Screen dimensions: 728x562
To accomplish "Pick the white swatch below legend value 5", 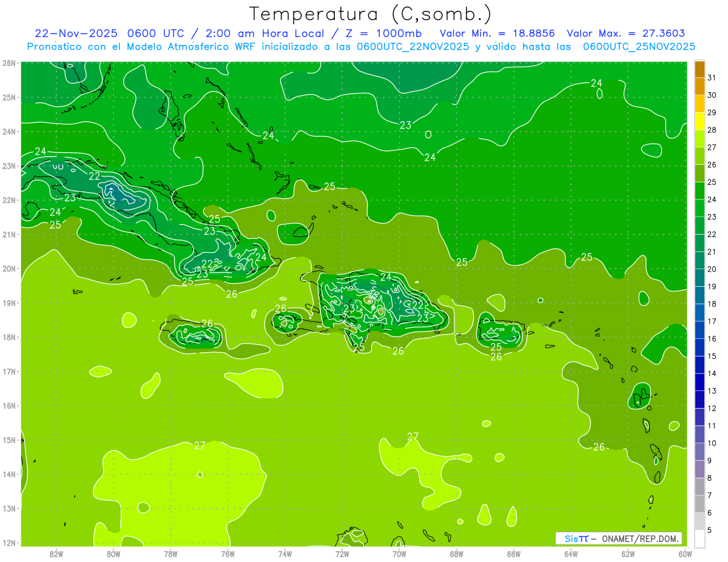I will click(x=699, y=538).
